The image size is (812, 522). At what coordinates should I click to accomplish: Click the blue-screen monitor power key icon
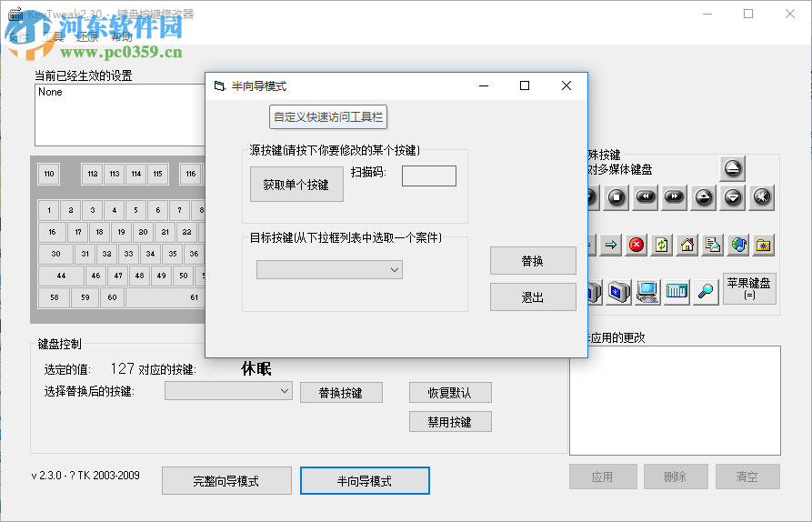coord(619,292)
